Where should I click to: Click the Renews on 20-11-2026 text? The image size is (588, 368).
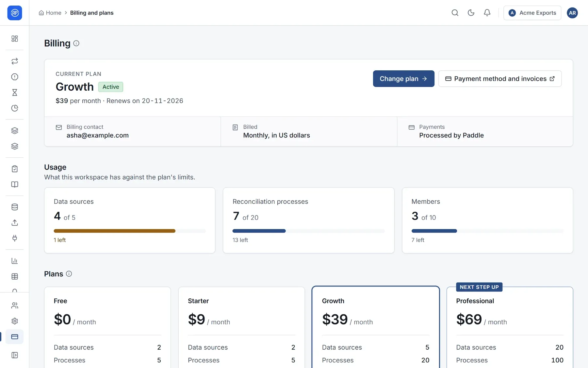coord(145,101)
